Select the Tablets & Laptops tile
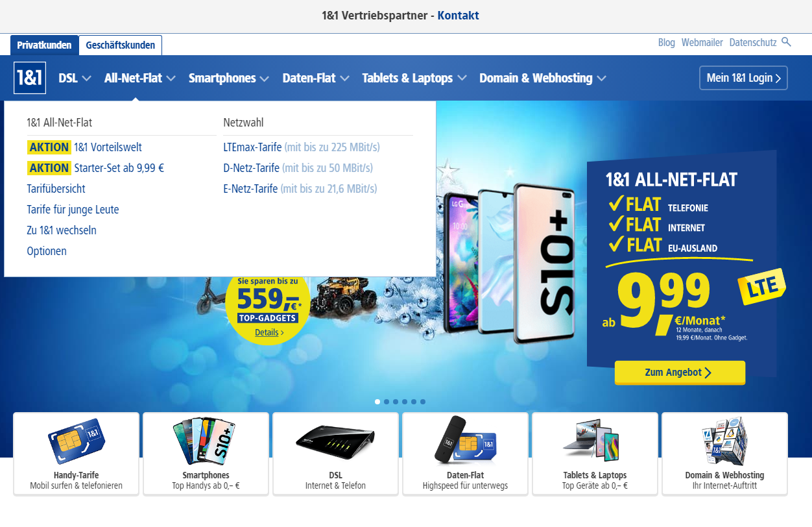Viewport: 812px width, 527px height. (595, 454)
